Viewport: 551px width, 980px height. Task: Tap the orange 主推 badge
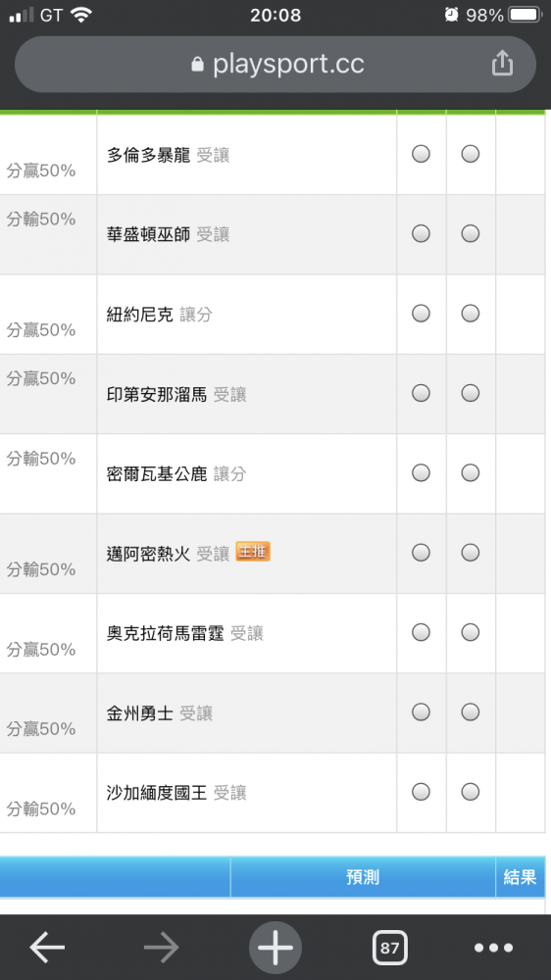click(253, 552)
